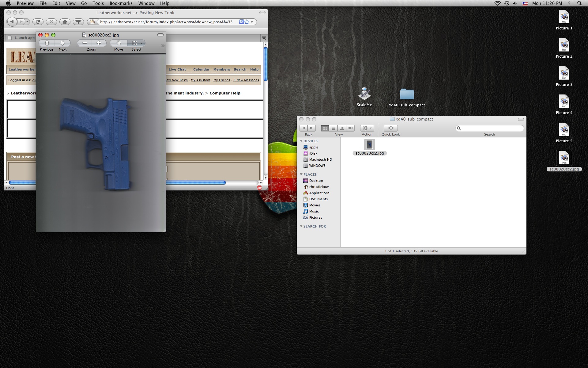Image resolution: width=588 pixels, height=368 pixels.
Task: Switch Finder to column view
Action: [x=342, y=128]
